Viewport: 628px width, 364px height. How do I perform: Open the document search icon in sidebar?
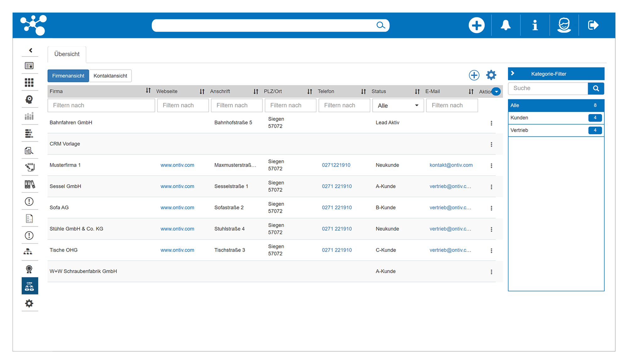[29, 150]
